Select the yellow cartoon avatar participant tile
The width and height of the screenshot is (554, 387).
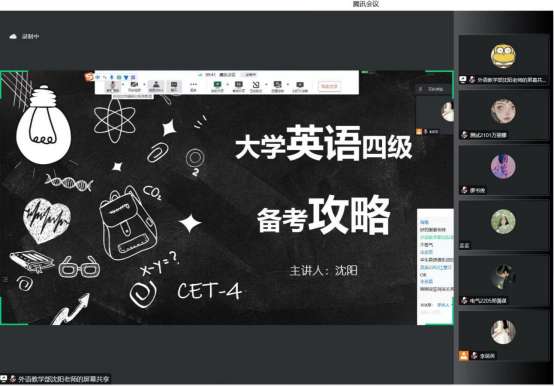pyautogui.click(x=503, y=59)
